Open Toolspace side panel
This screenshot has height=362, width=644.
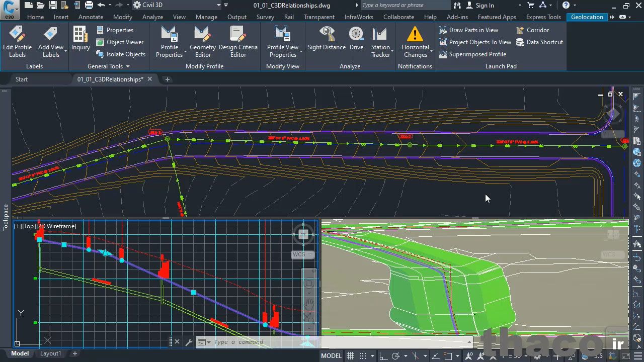point(6,217)
